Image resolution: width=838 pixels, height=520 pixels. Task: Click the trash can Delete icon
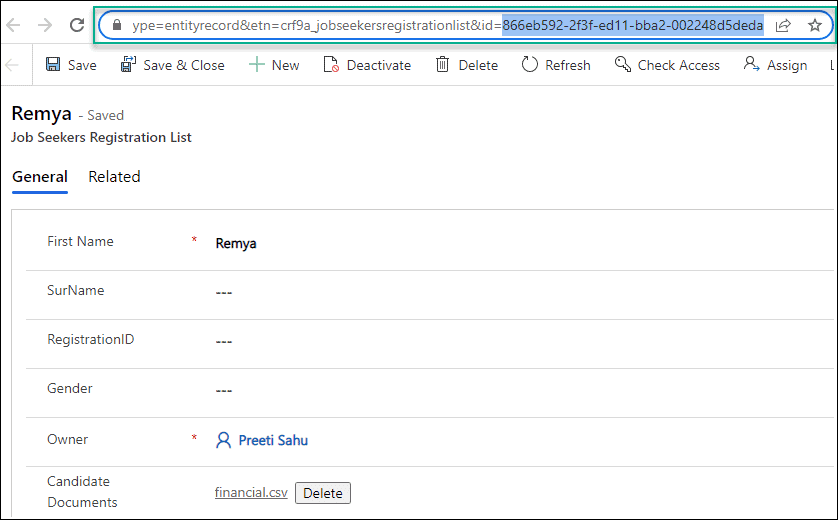click(x=443, y=65)
